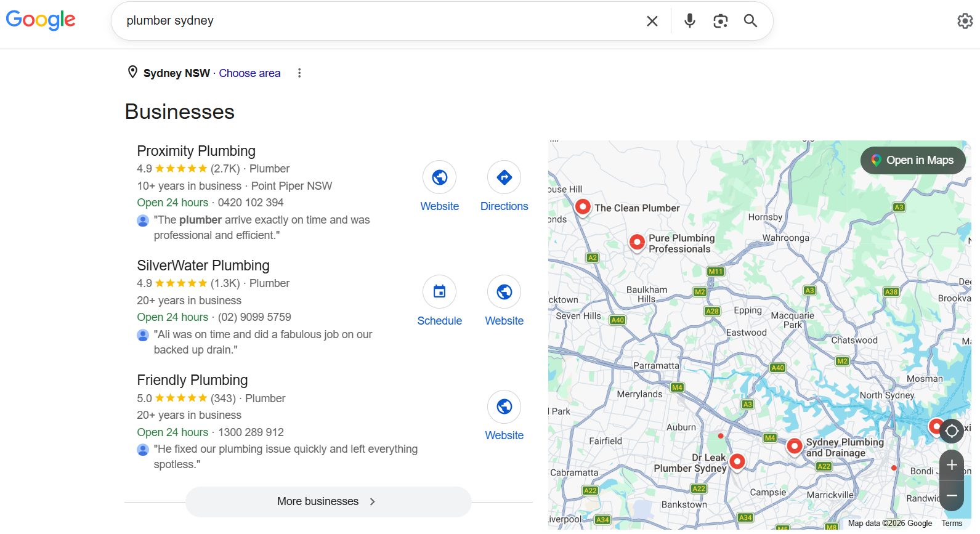Clear the search box with X icon
Viewport: 980px width, 534px height.
tap(652, 21)
